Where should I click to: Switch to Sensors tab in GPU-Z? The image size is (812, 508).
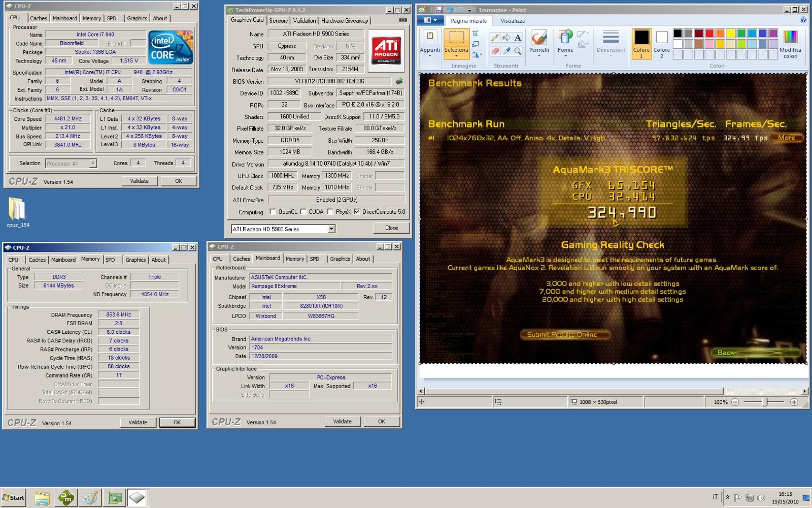[278, 20]
